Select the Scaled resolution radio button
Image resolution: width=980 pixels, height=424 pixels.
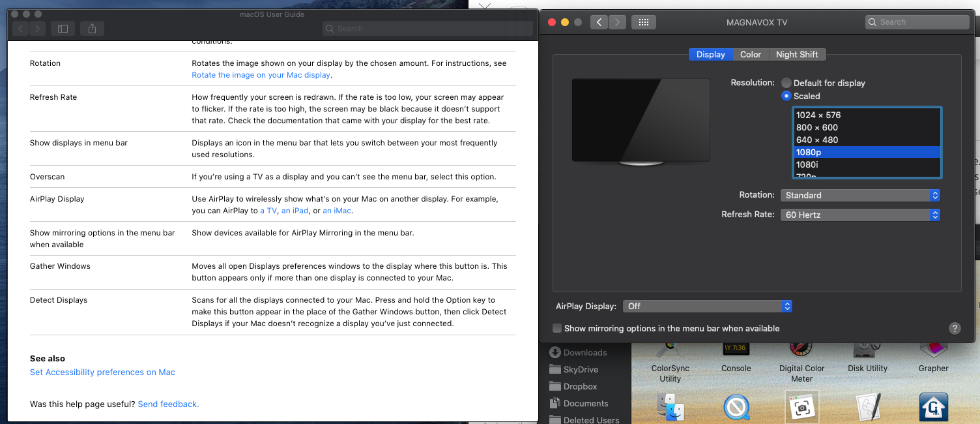pyautogui.click(x=786, y=96)
